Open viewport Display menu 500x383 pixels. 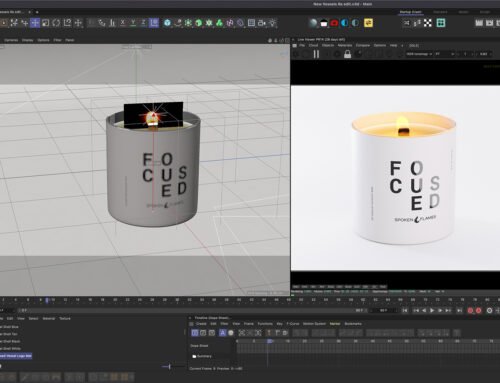[27, 40]
